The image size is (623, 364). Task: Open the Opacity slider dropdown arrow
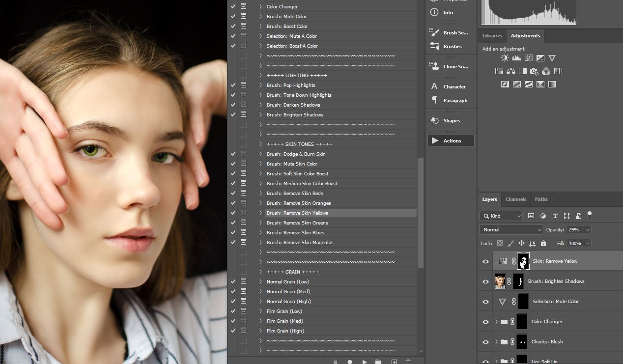click(x=587, y=229)
